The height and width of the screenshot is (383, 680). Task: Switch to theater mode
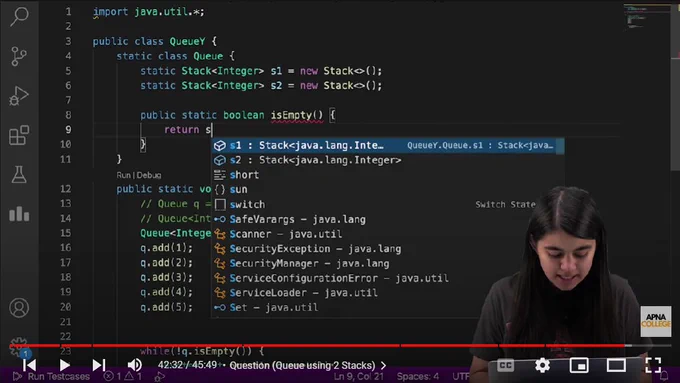[x=616, y=365]
